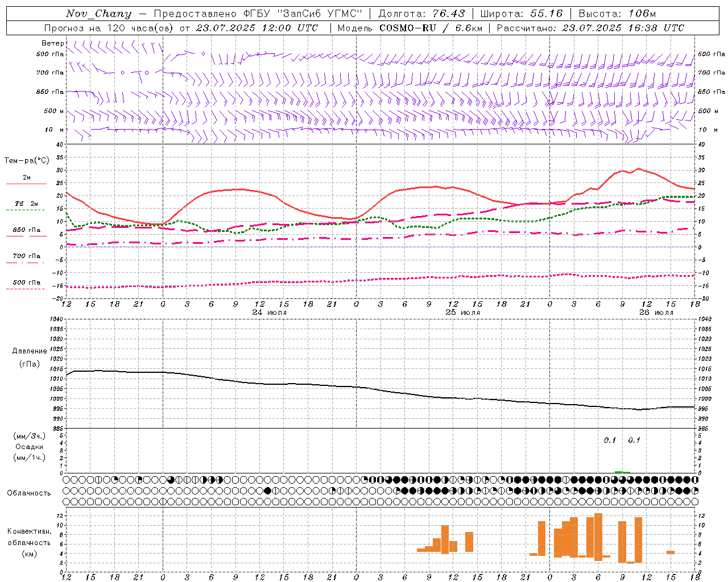
Task: Click the 25 июля date label
Action: click(463, 312)
